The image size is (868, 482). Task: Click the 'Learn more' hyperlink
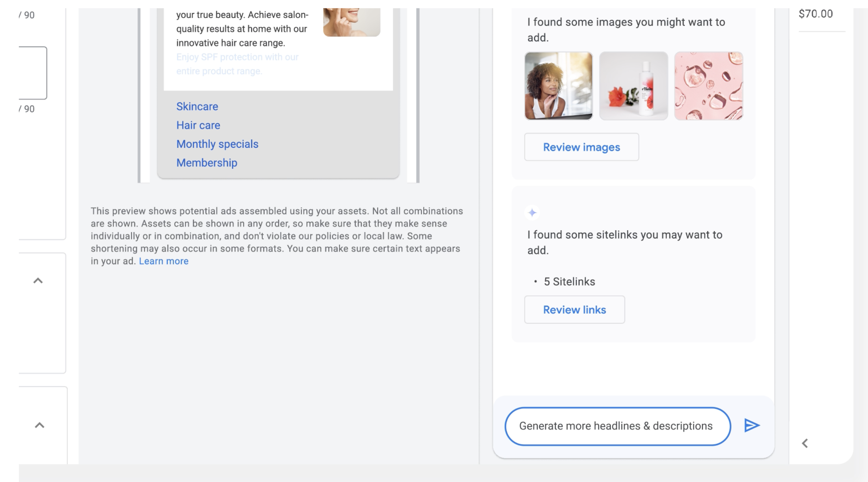[x=163, y=260]
